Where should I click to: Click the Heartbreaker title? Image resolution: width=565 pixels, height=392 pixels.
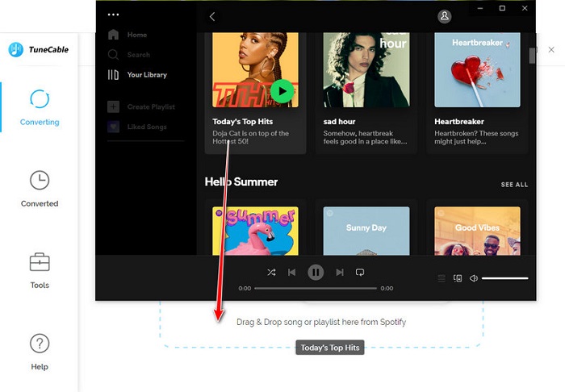click(x=459, y=122)
